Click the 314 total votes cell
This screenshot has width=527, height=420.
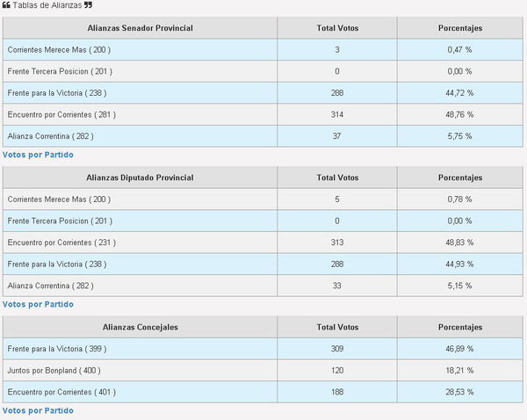[x=337, y=115]
